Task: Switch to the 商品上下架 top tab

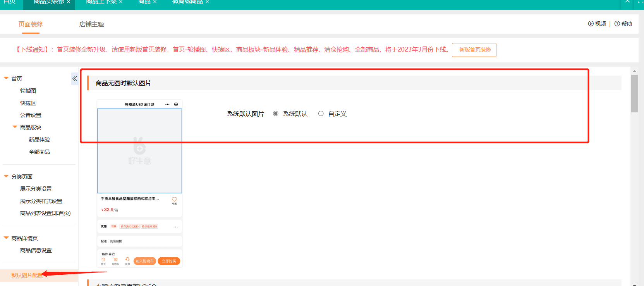Action: 101,2
